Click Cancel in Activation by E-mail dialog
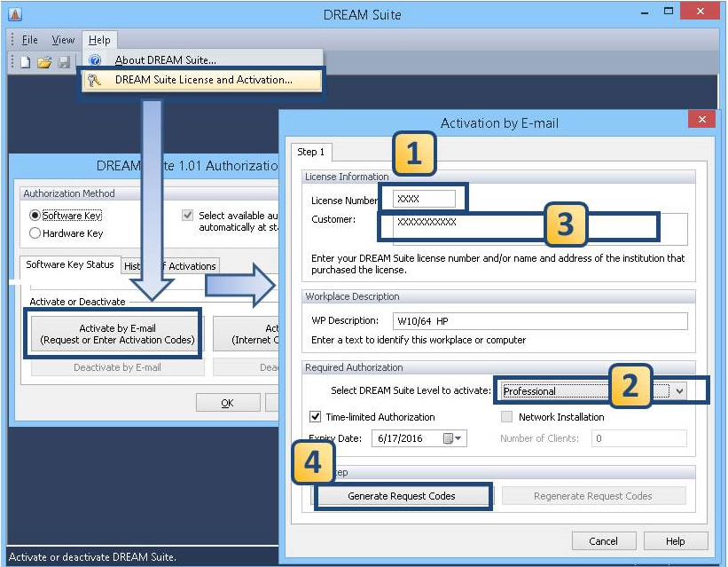 (x=603, y=541)
